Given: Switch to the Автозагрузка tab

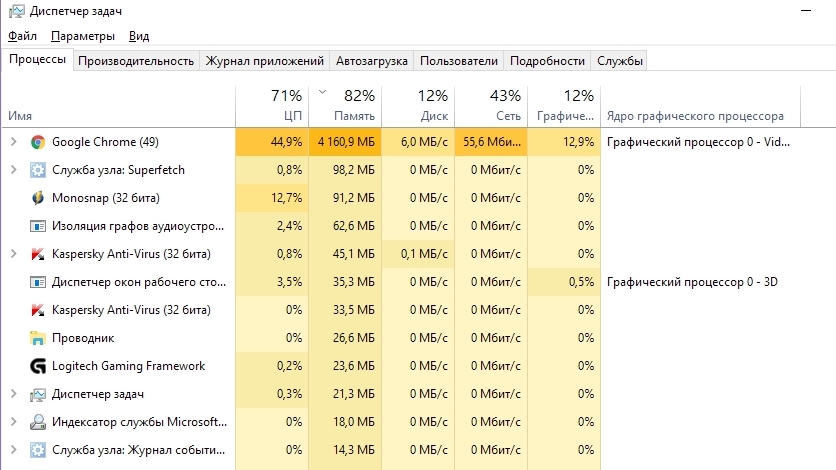Looking at the screenshot, I should [x=372, y=61].
